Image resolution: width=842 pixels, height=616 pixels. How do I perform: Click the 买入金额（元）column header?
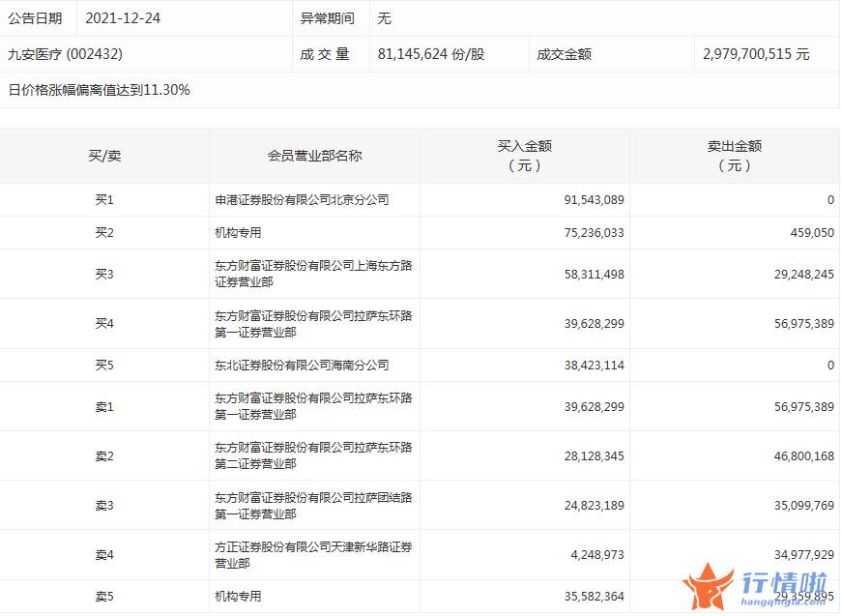(525, 156)
